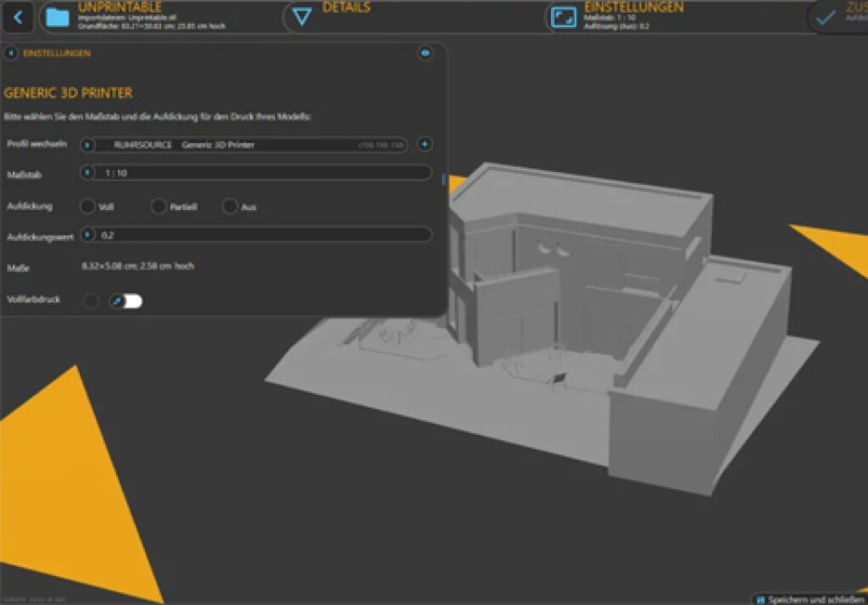The height and width of the screenshot is (605, 868).
Task: Click the Einstellungen panel header label
Action: pyautogui.click(x=57, y=53)
